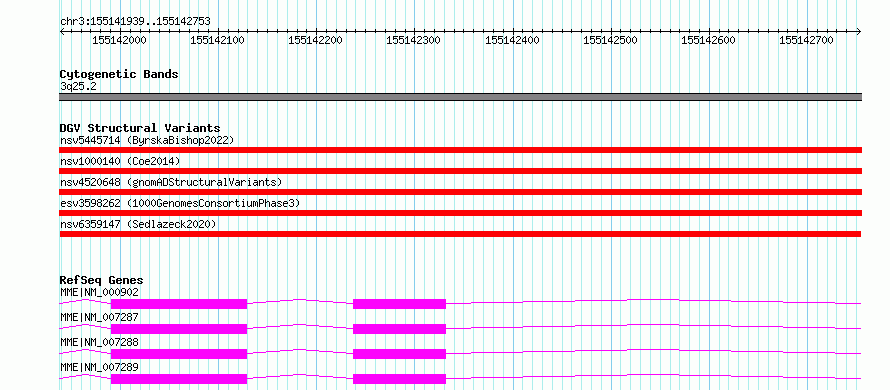Select the wider left exon of MME|NM_007287
Image resolution: width=890 pixels, height=390 pixels.
pos(179,329)
